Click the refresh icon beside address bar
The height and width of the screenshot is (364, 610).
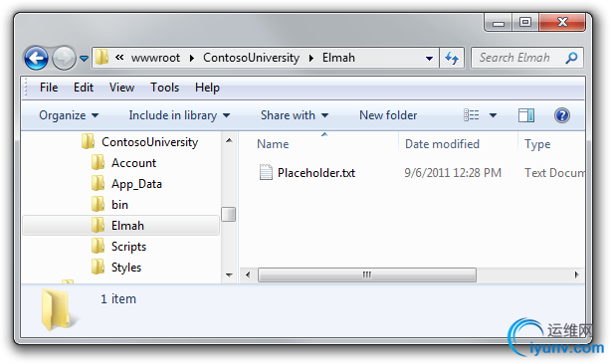point(452,58)
